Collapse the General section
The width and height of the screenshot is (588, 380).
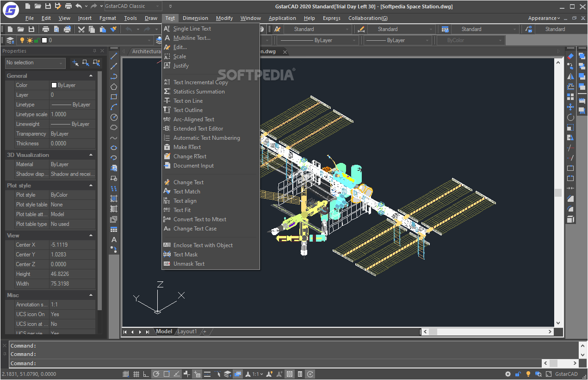coord(91,75)
